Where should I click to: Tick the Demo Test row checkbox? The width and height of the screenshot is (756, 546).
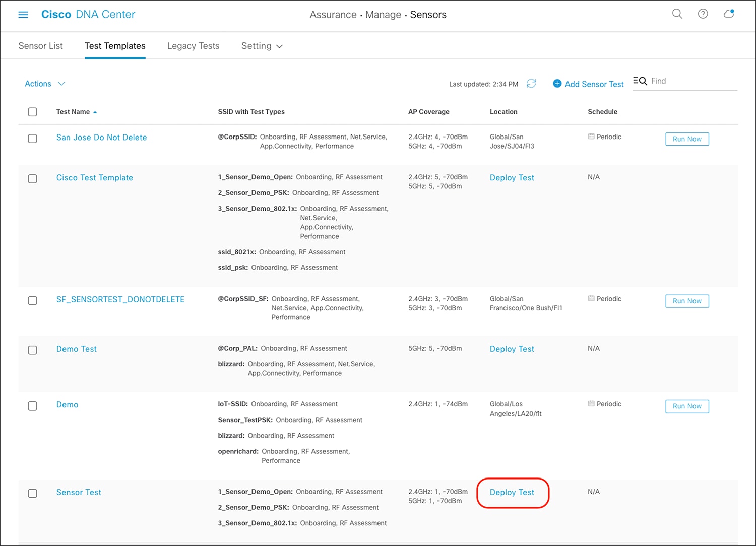(33, 350)
